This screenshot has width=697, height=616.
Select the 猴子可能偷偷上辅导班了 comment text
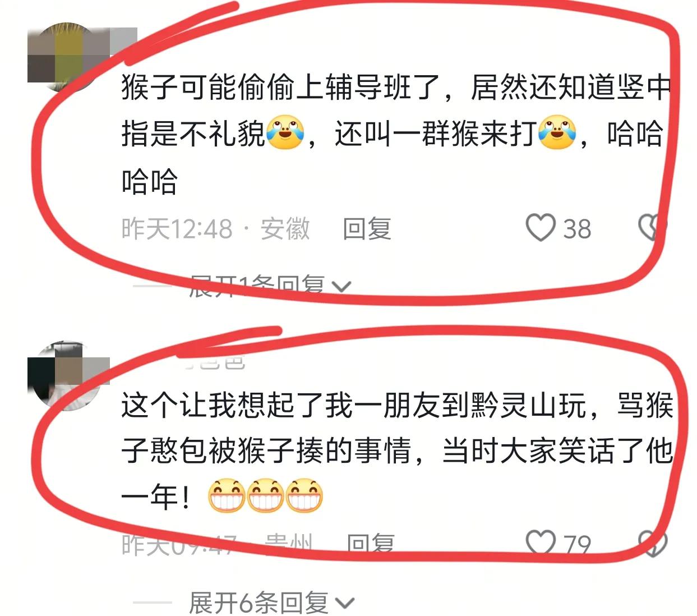(396, 134)
